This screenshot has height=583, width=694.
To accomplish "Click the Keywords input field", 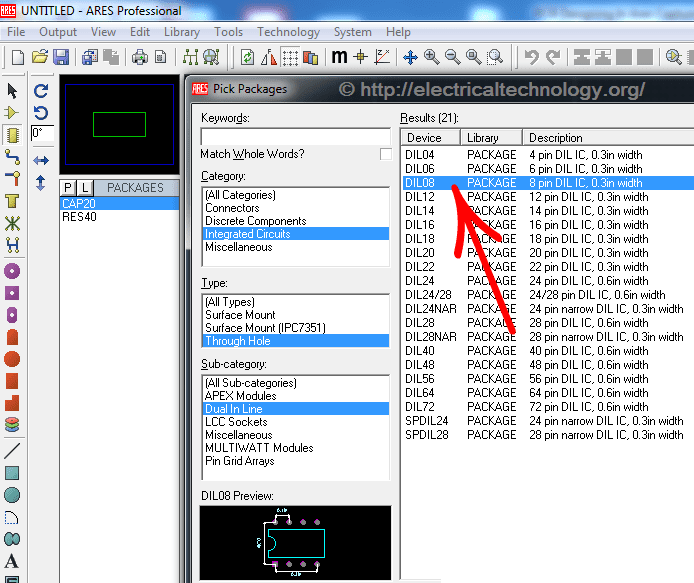I will (x=295, y=136).
